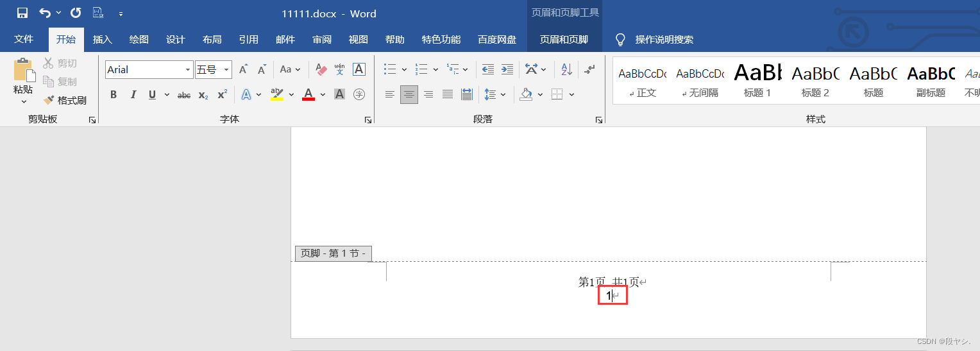Screen dimensions: 980x351
Task: Apply the 副标题 style
Action: click(931, 81)
